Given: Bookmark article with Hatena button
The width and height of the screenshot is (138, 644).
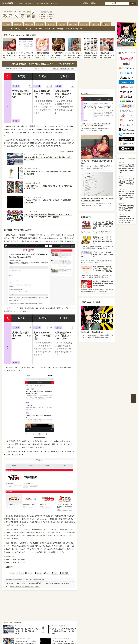Looking at the screenshot, I should point(29,573).
